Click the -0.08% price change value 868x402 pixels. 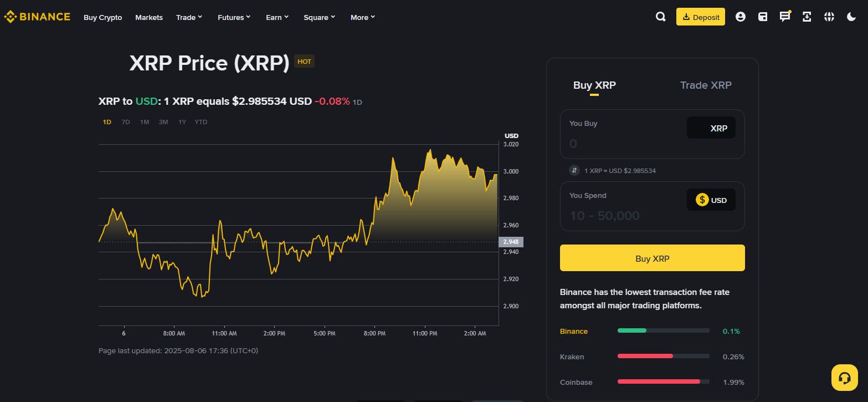tap(332, 101)
